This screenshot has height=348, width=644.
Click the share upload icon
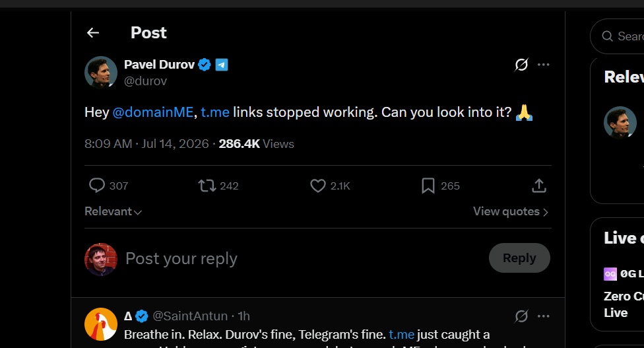coord(539,186)
